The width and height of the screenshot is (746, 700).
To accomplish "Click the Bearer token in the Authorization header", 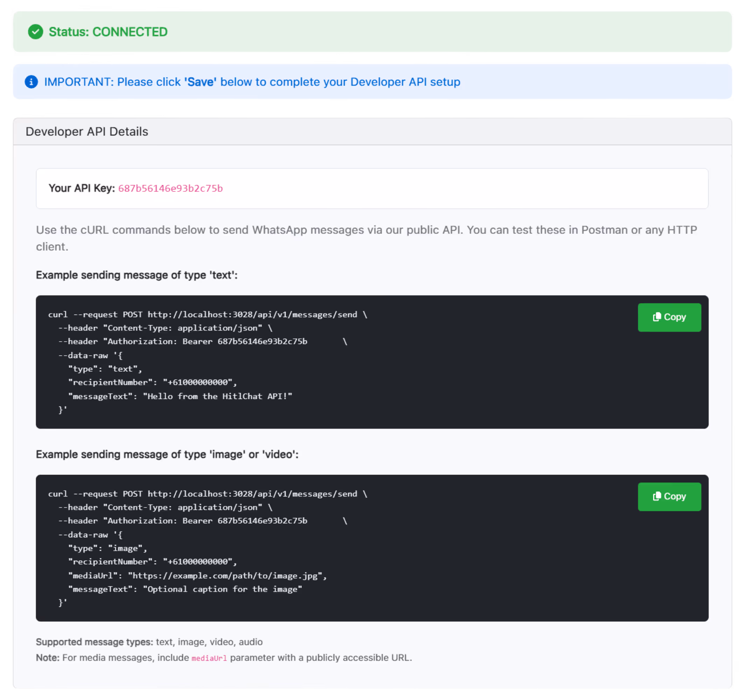I will coord(262,341).
